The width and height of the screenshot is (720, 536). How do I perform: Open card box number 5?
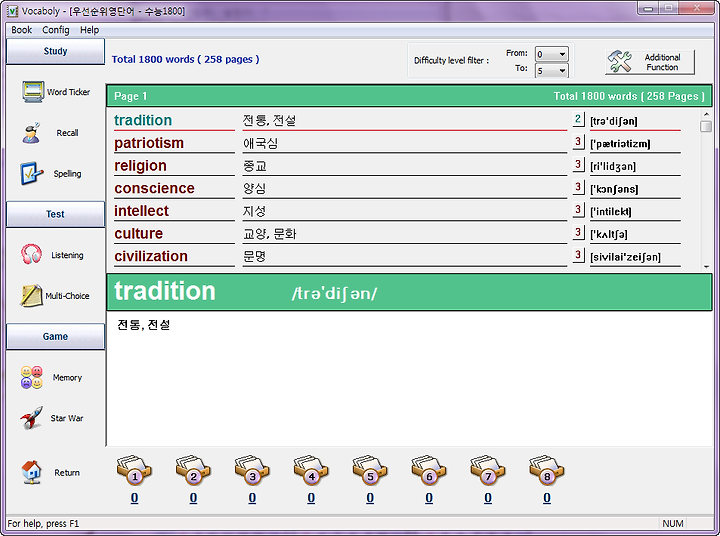pyautogui.click(x=370, y=470)
